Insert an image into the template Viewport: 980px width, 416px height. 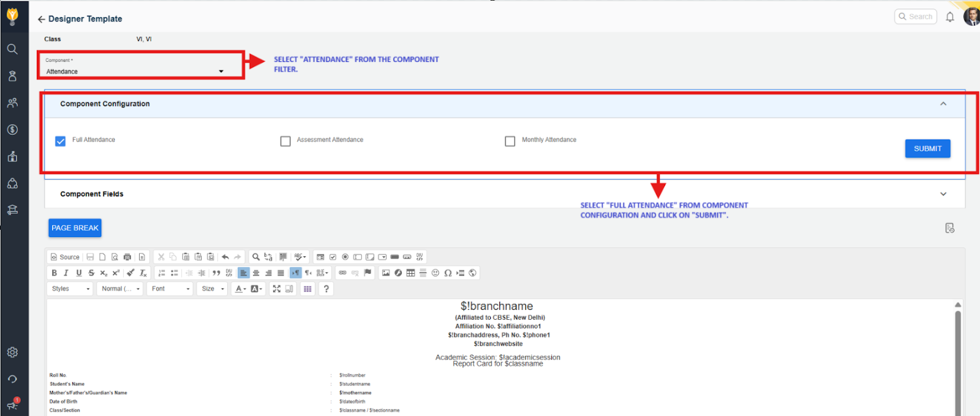(386, 273)
